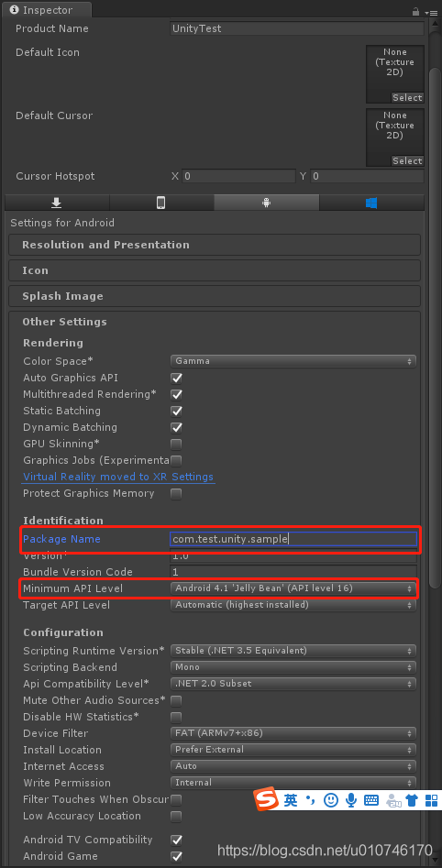Change the Scripting Backend dropdown
This screenshot has width=442, height=868.
click(293, 667)
